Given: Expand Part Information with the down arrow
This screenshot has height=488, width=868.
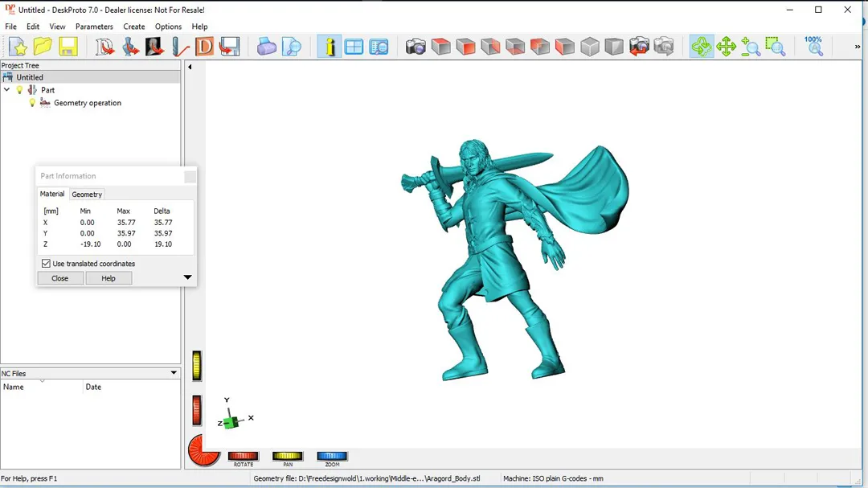Looking at the screenshot, I should pyautogui.click(x=187, y=277).
